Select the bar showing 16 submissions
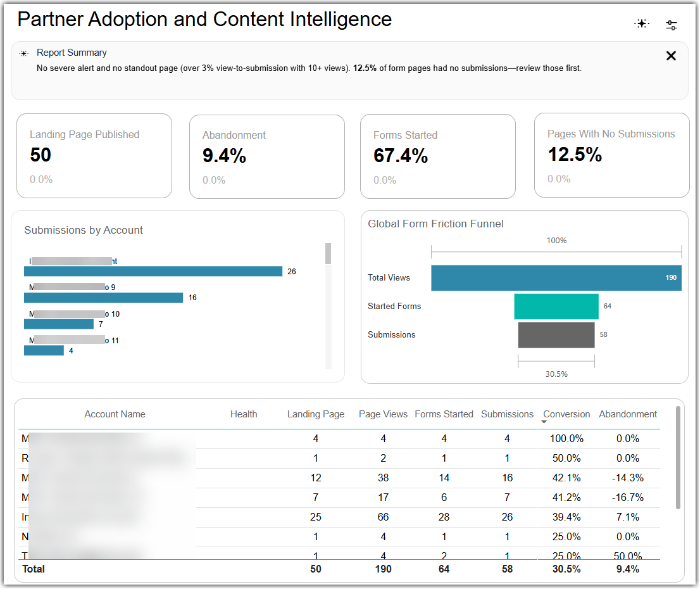Screen dimensions: 700x589 coord(104,298)
